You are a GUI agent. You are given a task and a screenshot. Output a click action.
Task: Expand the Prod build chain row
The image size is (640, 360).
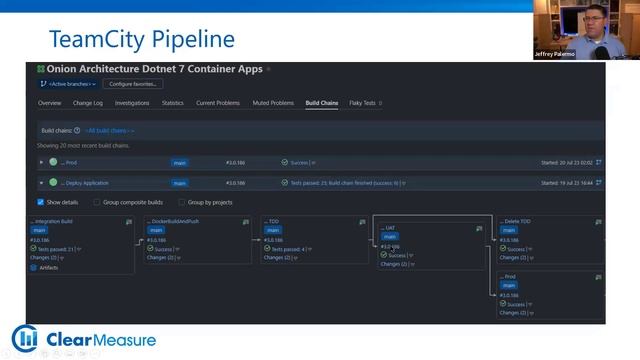pos(41,162)
